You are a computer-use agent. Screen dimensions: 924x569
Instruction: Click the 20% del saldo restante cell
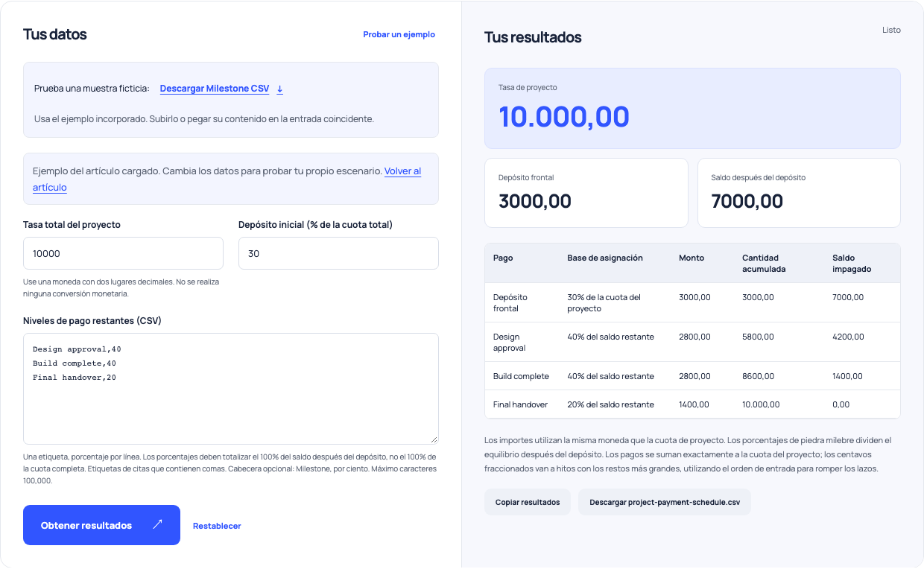(610, 404)
